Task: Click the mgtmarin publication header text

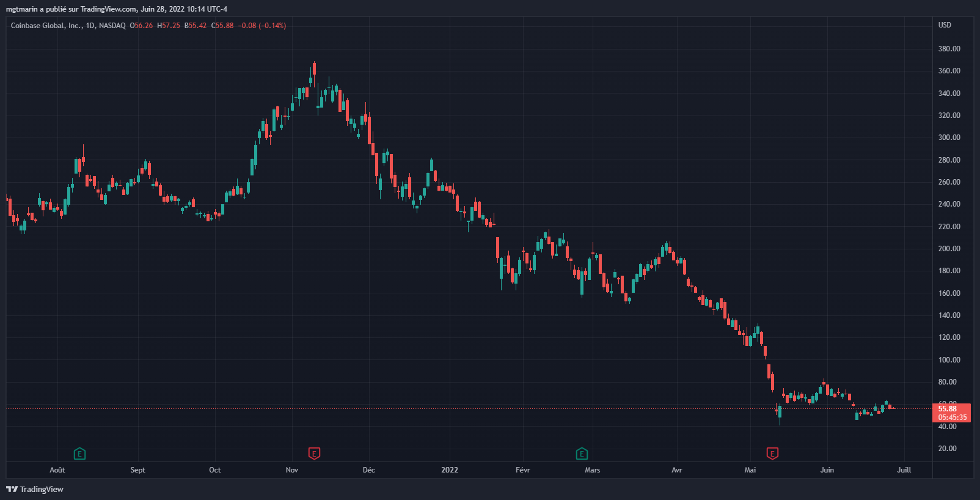Action: pyautogui.click(x=116, y=9)
